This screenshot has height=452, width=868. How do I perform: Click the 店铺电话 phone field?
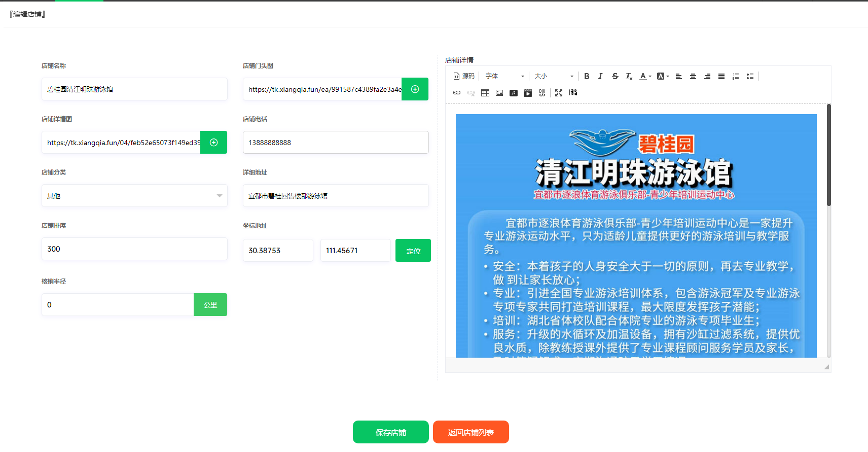(336, 143)
